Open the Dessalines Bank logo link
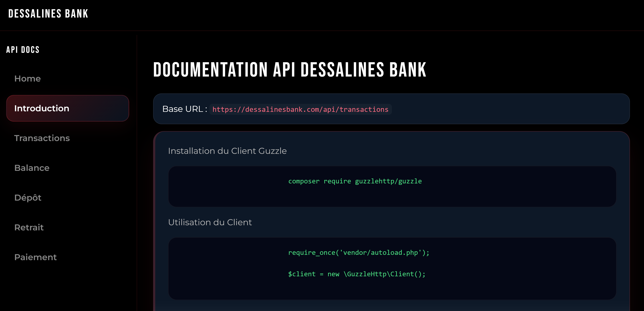This screenshot has width=644, height=311. [x=48, y=14]
